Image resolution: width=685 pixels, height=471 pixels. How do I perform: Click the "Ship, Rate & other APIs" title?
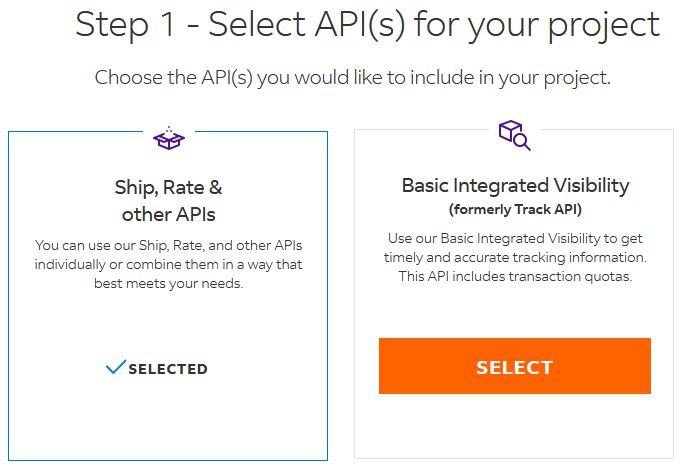click(x=168, y=200)
